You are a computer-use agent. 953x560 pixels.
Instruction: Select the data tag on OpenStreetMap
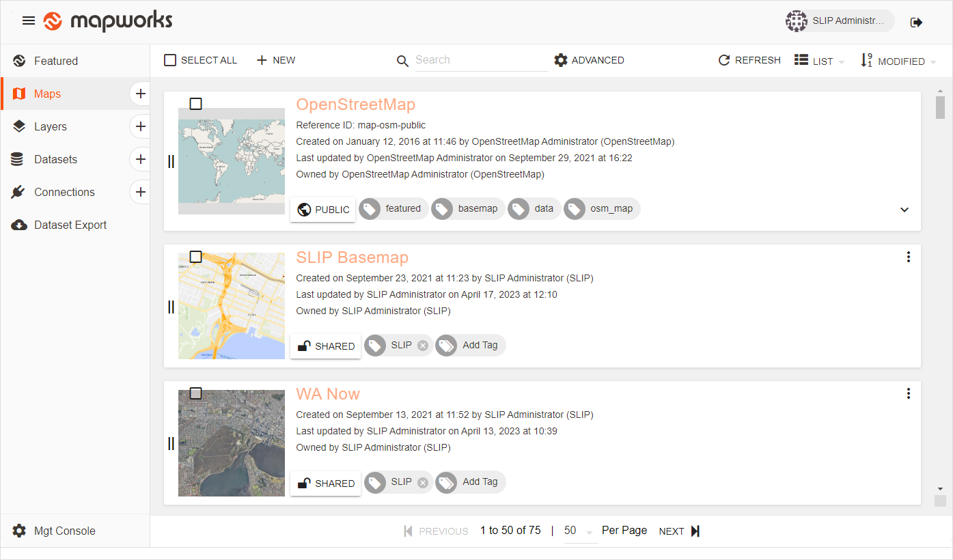point(535,209)
